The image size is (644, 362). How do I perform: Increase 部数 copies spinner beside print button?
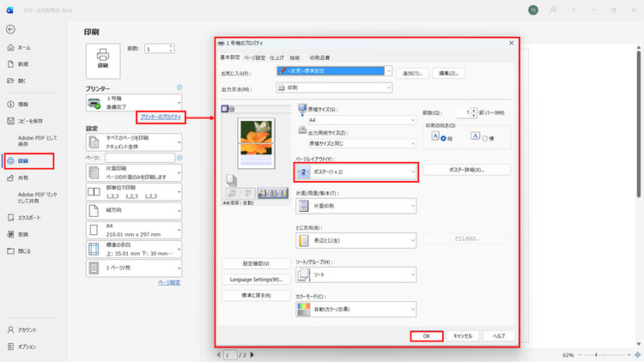point(171,46)
